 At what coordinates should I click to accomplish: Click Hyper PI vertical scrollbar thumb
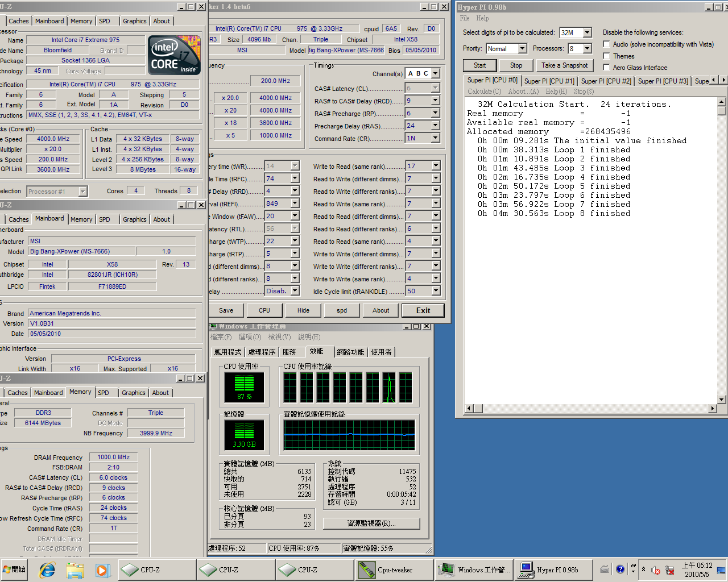coord(721,111)
